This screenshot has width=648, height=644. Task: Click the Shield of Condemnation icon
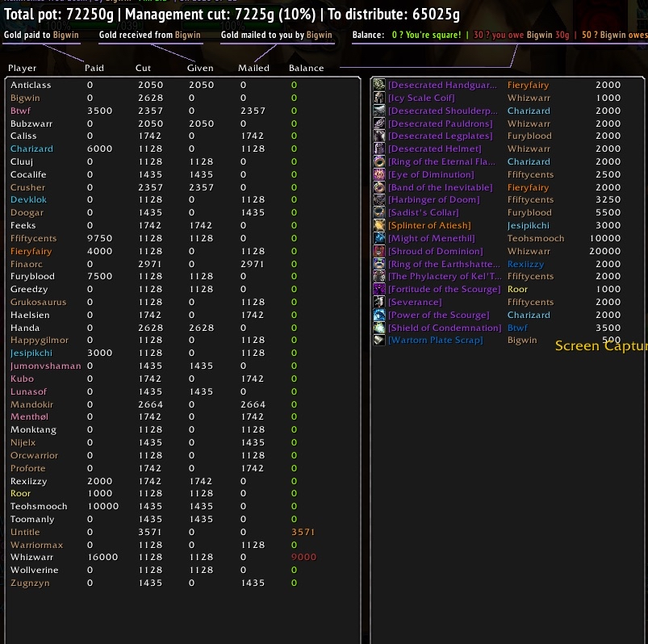(x=379, y=328)
